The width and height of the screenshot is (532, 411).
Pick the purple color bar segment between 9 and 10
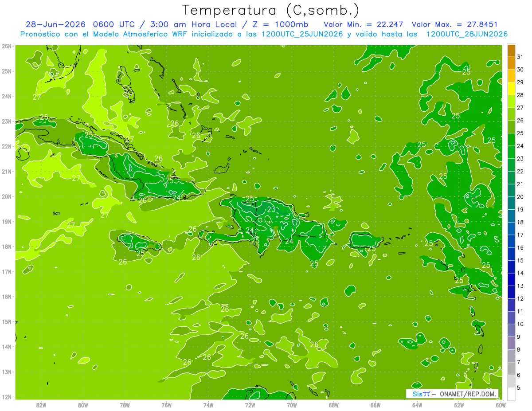click(x=511, y=330)
